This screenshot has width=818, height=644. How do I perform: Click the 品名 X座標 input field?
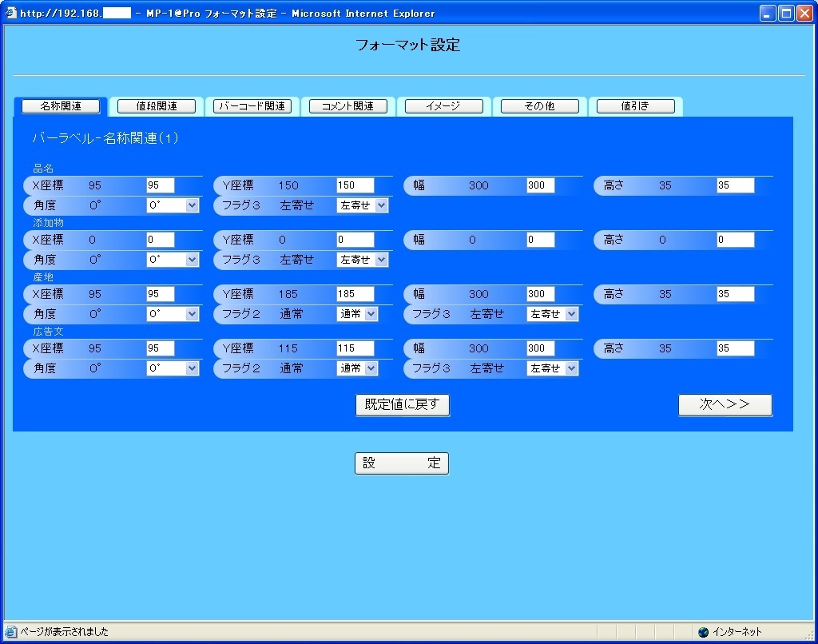point(160,185)
